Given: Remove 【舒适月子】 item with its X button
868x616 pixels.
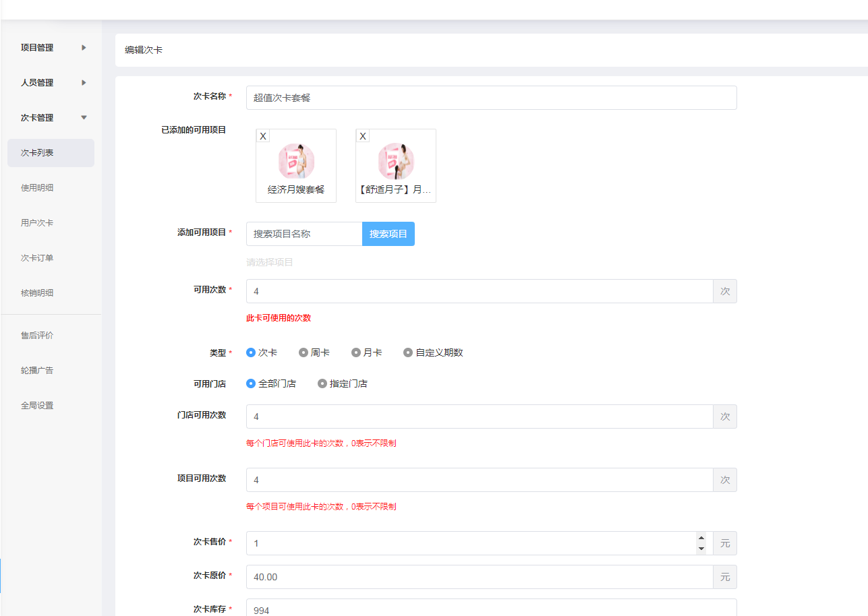Looking at the screenshot, I should tap(363, 136).
